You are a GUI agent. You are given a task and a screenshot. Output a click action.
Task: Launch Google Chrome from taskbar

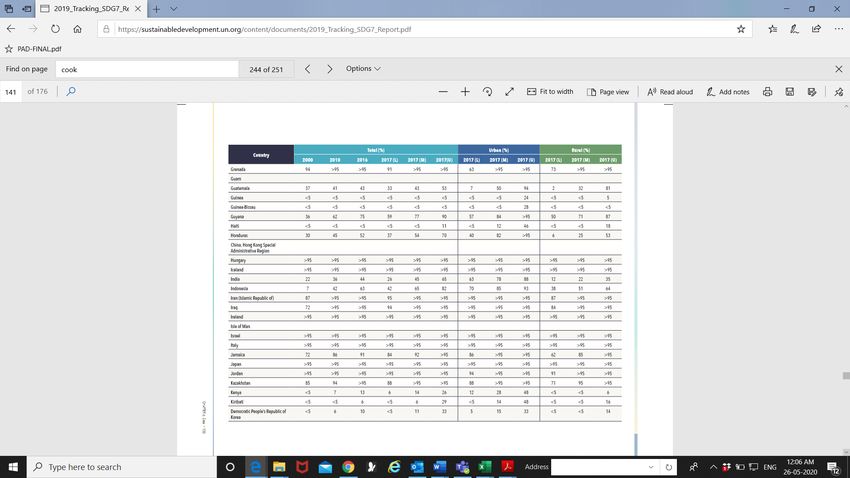(x=348, y=467)
